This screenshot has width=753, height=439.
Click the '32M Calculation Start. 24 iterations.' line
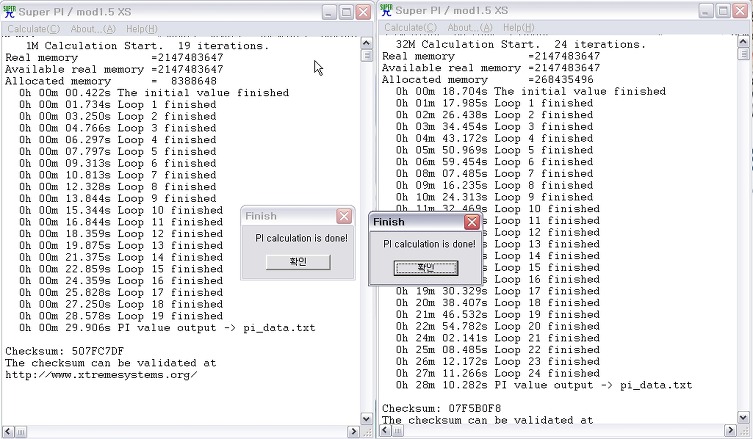click(521, 45)
